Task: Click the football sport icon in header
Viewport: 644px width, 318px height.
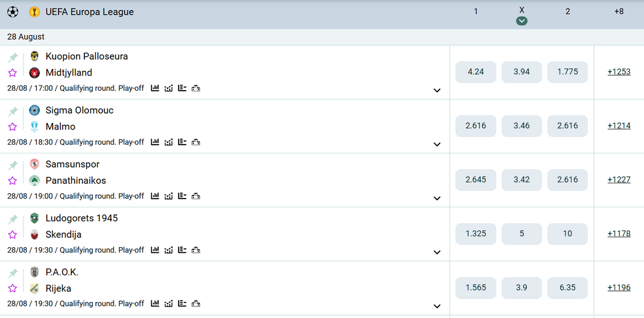Action: pyautogui.click(x=13, y=12)
